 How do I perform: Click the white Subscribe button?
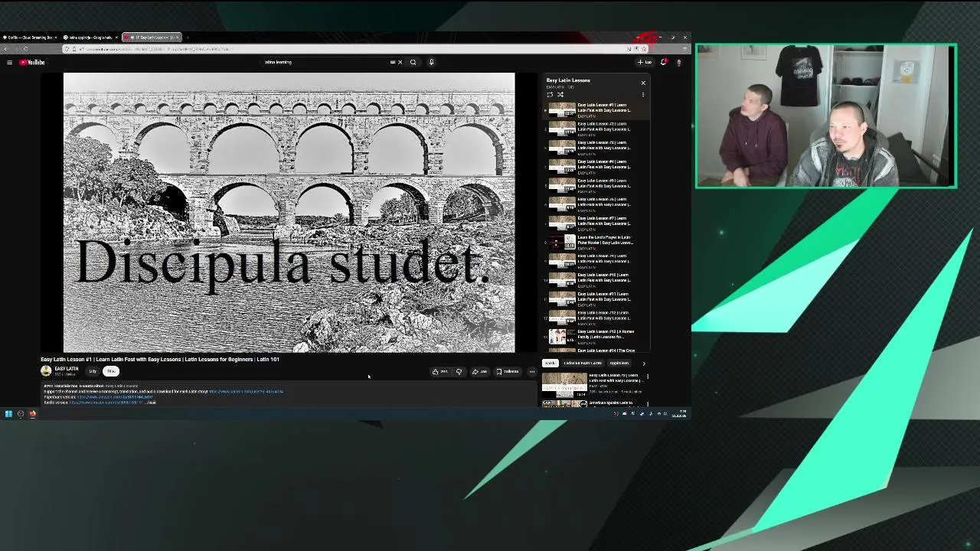click(111, 371)
